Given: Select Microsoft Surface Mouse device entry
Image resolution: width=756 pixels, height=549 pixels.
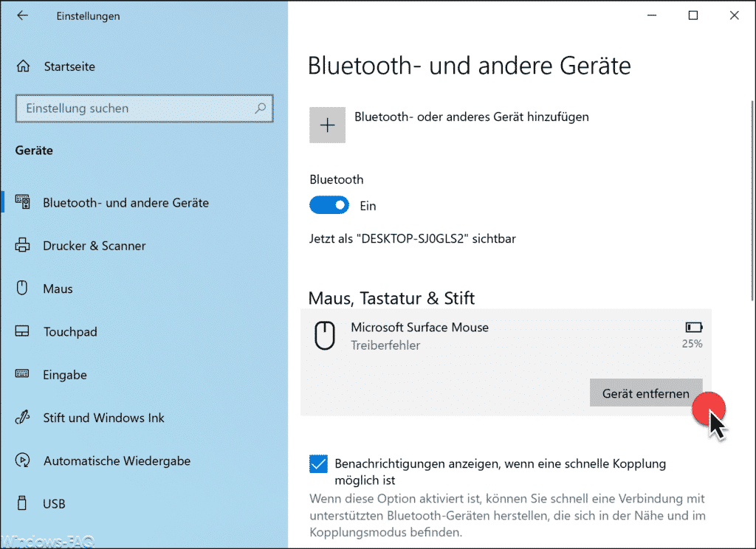Looking at the screenshot, I should [506, 362].
